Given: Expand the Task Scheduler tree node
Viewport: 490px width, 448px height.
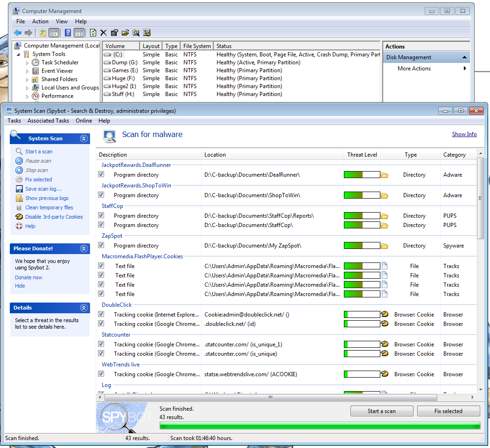Looking at the screenshot, I should [27, 63].
